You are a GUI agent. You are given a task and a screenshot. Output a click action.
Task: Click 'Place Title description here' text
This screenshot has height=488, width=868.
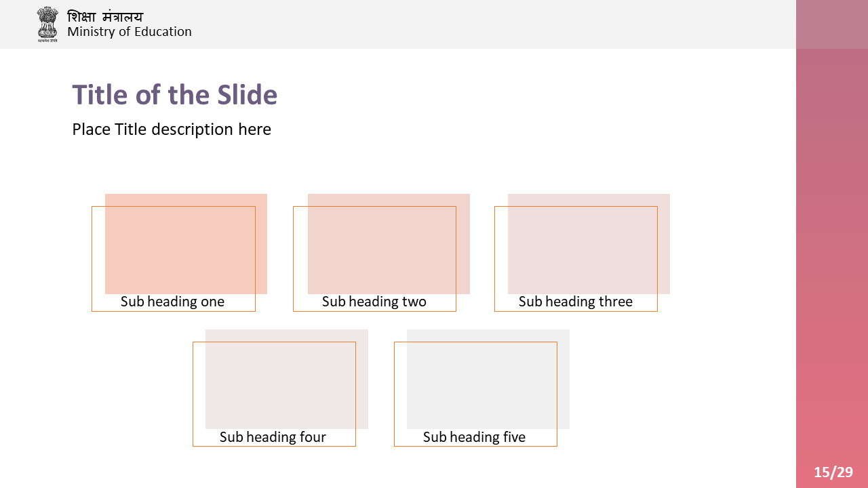[172, 129]
